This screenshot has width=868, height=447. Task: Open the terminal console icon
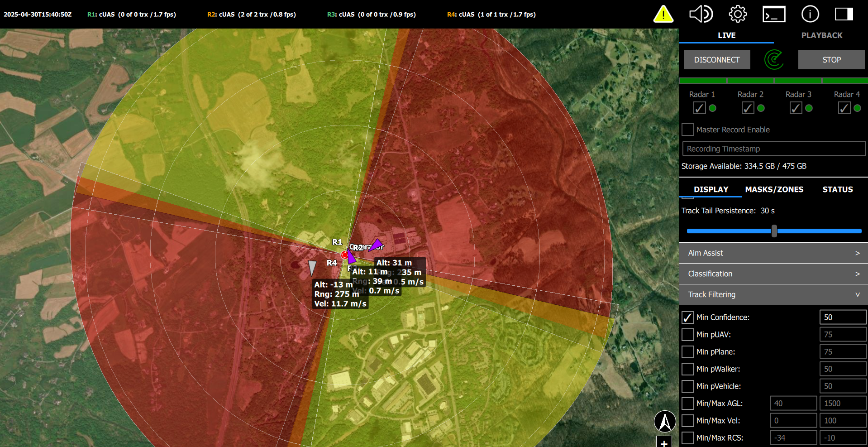pyautogui.click(x=774, y=14)
